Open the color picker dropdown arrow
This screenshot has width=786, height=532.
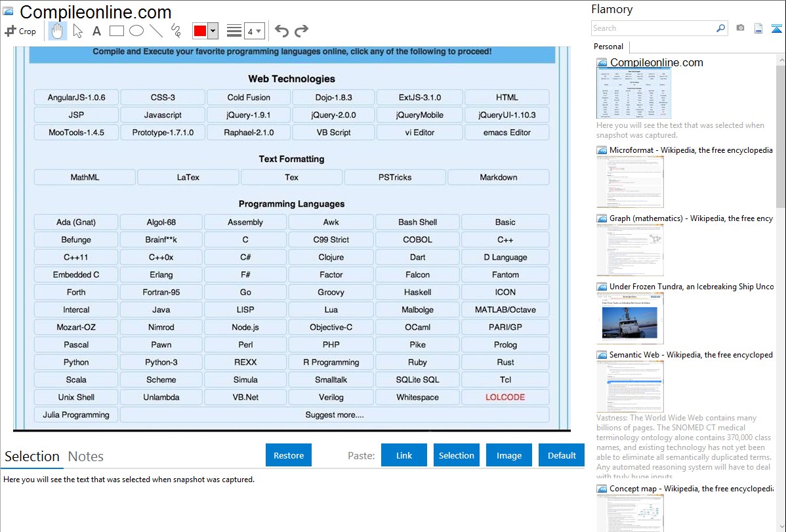[213, 31]
